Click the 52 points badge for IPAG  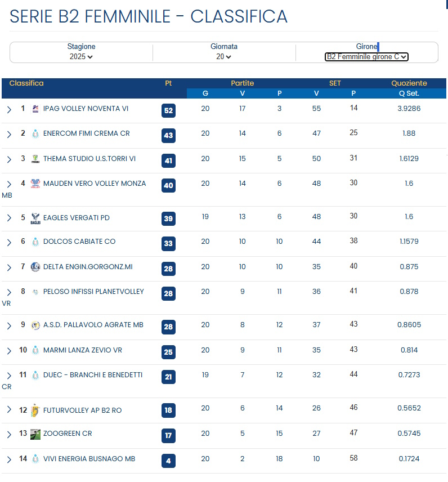(x=168, y=111)
